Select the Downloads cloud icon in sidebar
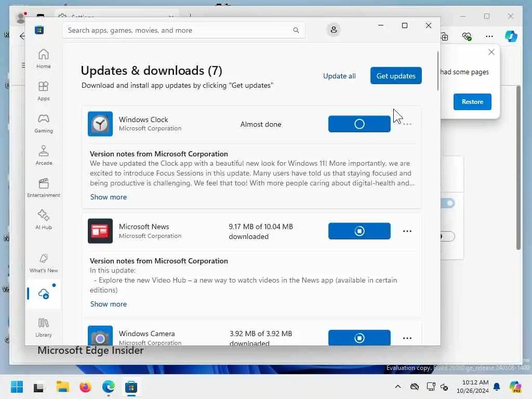Screen dimensions: 532x399 (x=44, y=294)
